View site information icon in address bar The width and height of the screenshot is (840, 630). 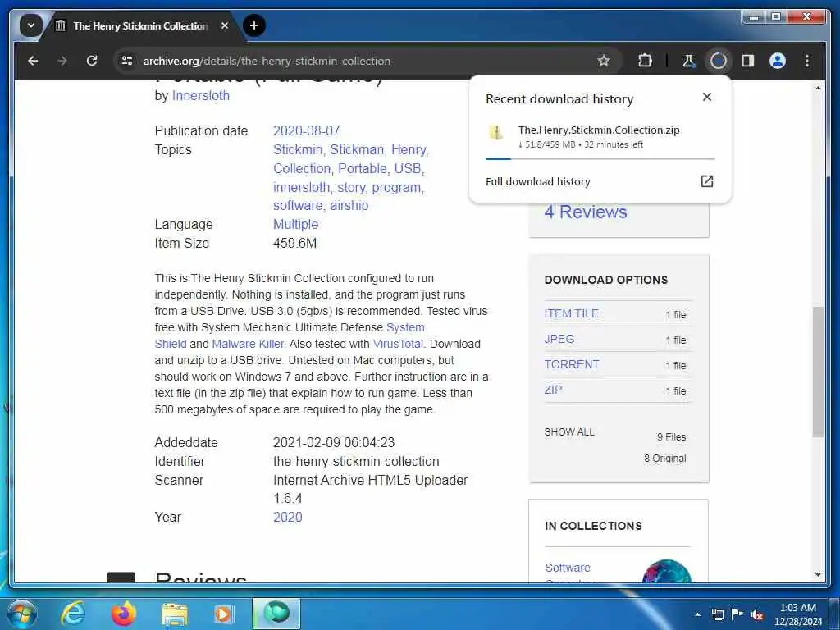pos(127,61)
